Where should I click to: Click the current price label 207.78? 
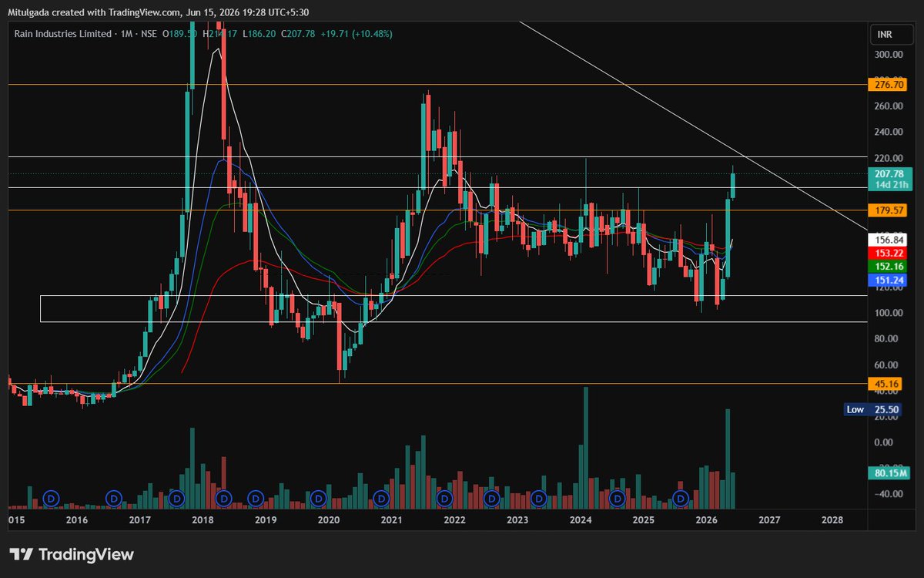coord(889,174)
